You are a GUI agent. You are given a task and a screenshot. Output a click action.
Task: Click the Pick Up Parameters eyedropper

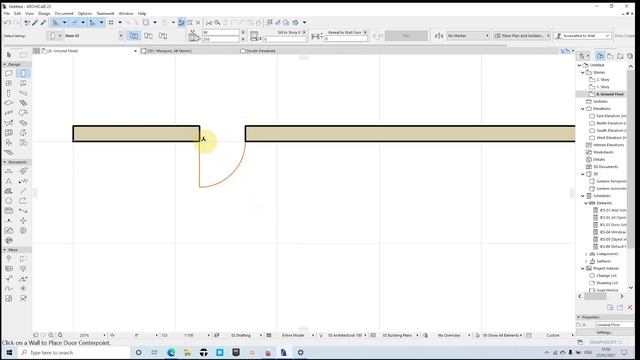click(x=35, y=22)
